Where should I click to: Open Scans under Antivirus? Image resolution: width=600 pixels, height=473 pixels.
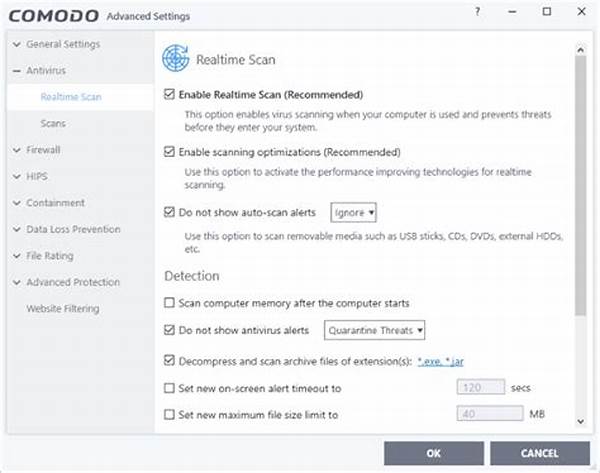coord(53,123)
